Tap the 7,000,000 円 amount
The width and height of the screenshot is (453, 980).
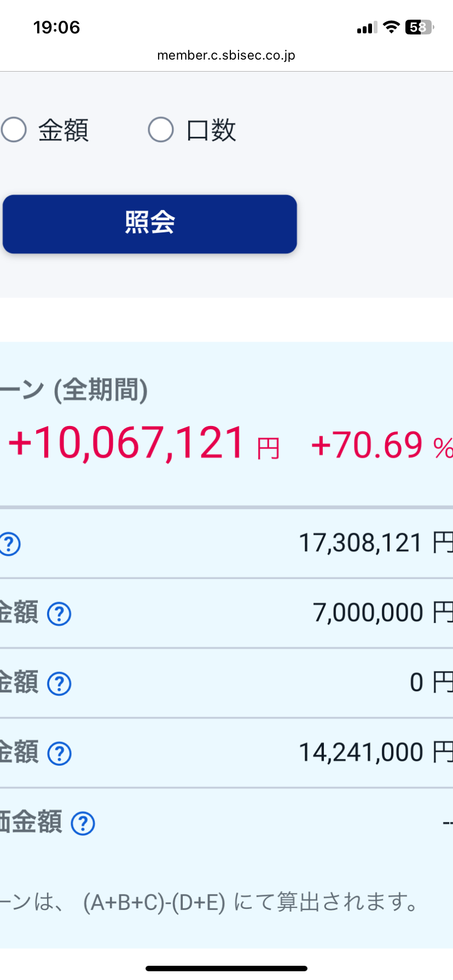[x=382, y=612]
